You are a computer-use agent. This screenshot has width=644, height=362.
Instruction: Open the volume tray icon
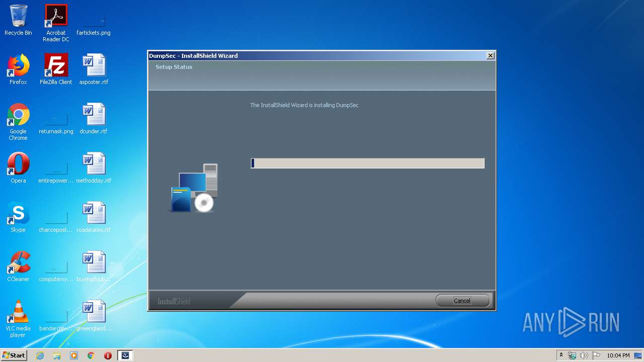pos(584,355)
